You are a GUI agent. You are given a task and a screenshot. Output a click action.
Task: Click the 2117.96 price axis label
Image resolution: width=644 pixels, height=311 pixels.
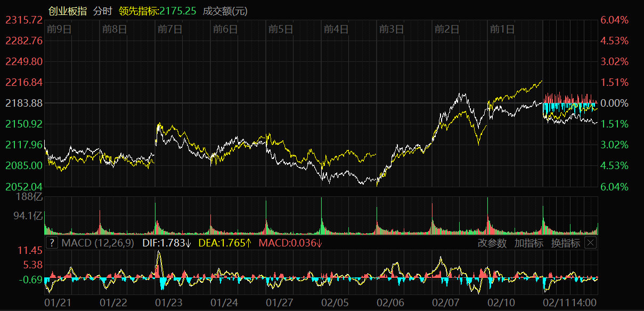point(24,145)
